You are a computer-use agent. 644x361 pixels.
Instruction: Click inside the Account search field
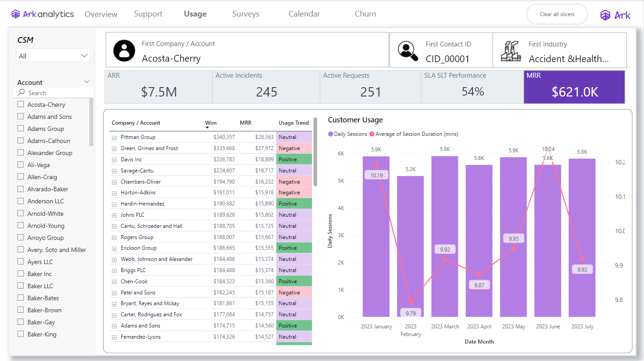54,92
